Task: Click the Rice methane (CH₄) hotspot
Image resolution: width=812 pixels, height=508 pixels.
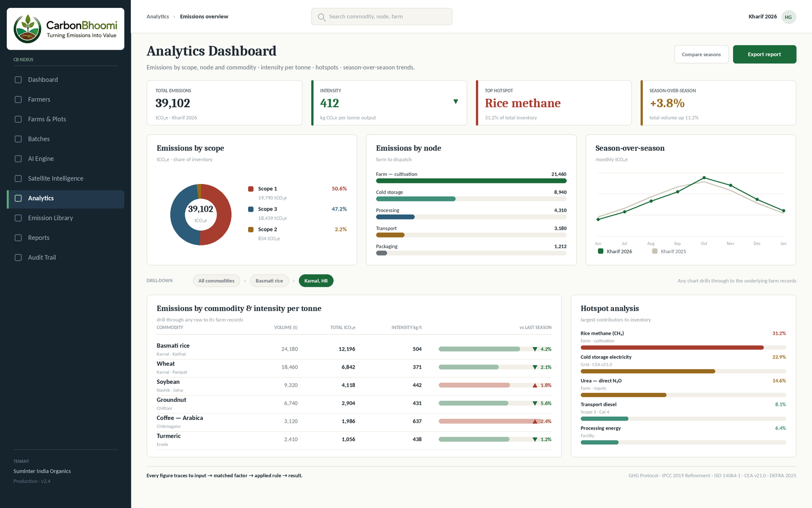Action: [683, 340]
